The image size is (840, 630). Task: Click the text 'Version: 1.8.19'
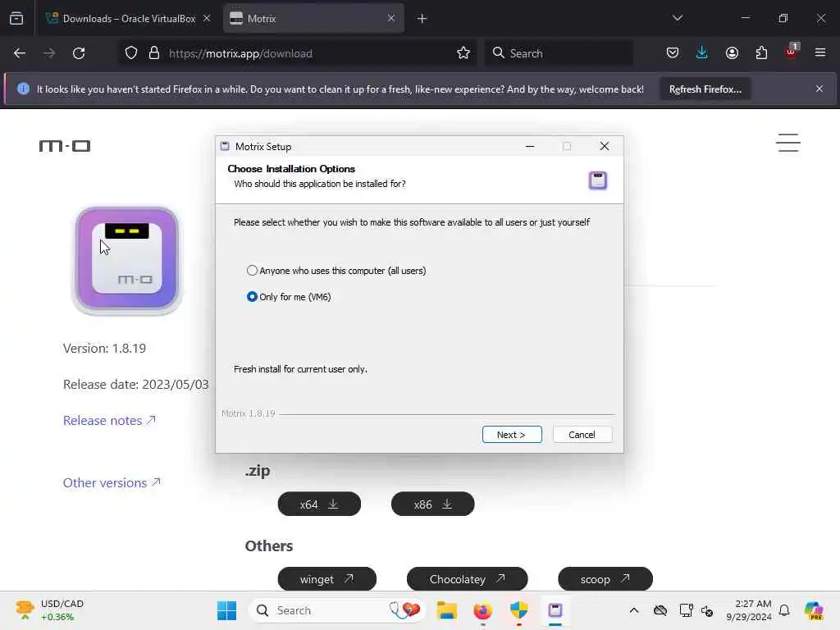pos(104,348)
